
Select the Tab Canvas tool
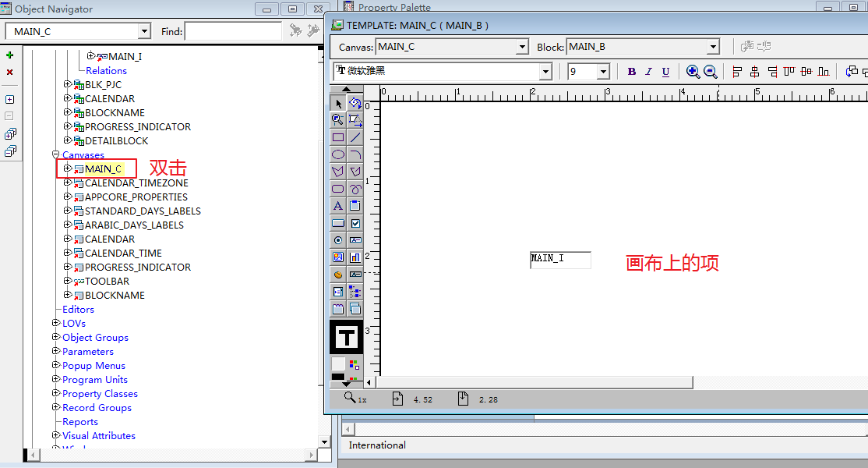(x=338, y=309)
